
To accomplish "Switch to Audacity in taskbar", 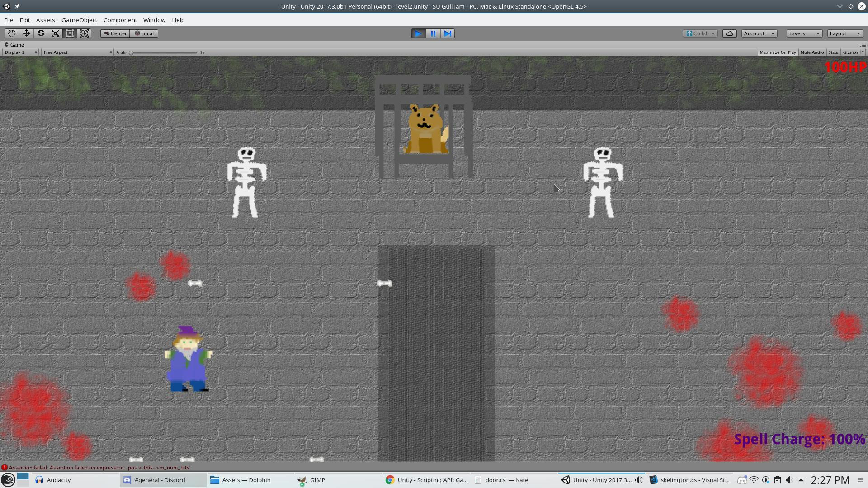I will [x=75, y=480].
